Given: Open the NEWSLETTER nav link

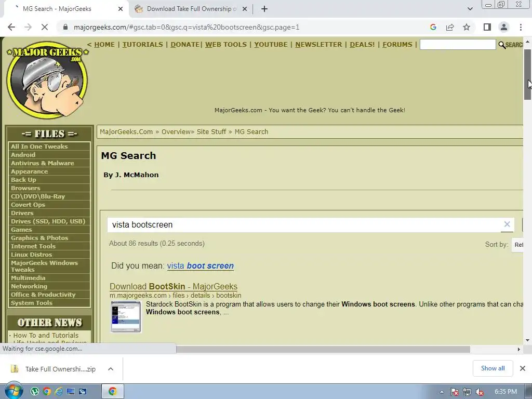Looking at the screenshot, I should (318, 45).
